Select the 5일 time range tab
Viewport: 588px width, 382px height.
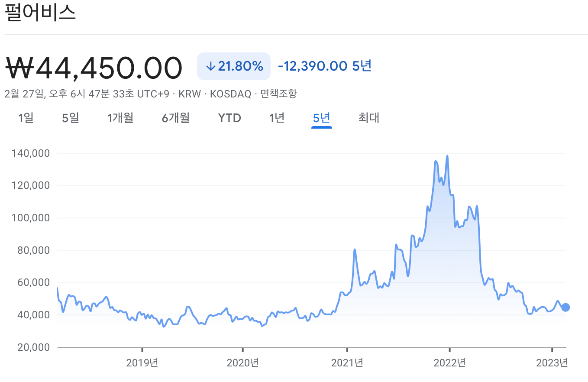pyautogui.click(x=71, y=118)
